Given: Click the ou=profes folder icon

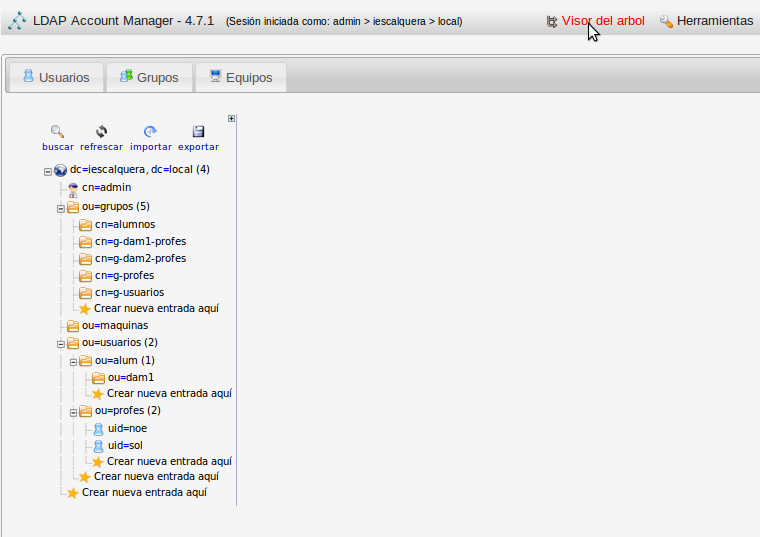Looking at the screenshot, I should tap(85, 411).
